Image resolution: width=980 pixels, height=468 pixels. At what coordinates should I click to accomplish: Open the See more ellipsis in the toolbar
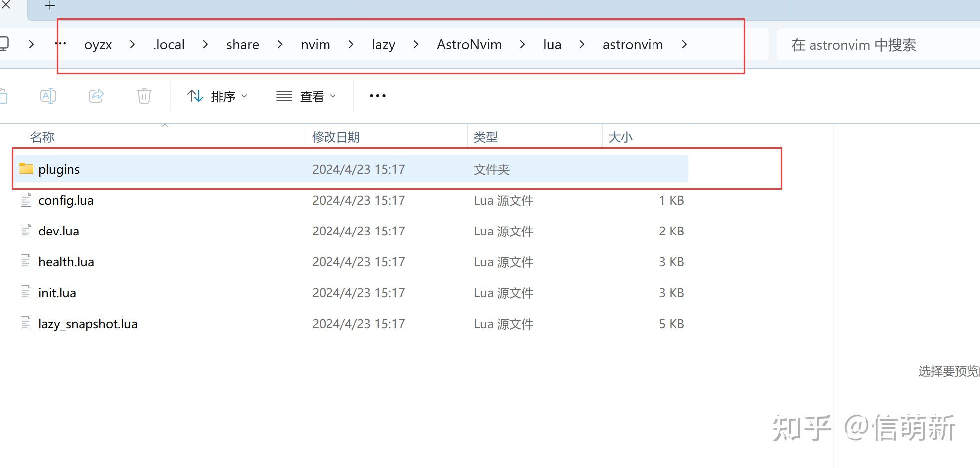tap(377, 95)
